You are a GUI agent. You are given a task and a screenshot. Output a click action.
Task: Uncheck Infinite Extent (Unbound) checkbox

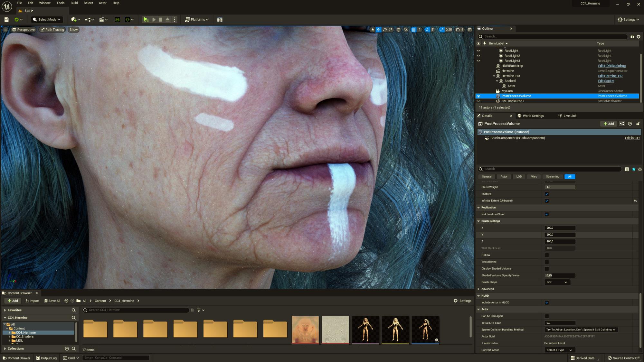546,201
